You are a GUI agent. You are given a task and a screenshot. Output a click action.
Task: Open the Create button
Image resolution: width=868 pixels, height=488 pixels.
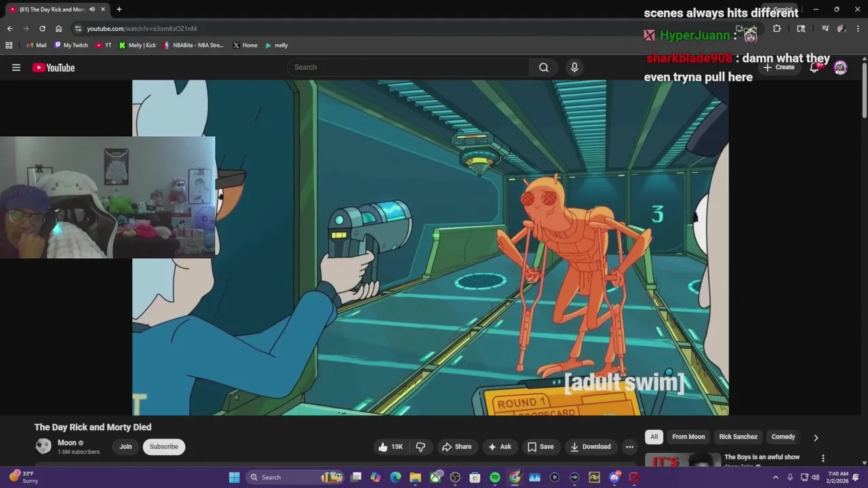click(x=778, y=67)
